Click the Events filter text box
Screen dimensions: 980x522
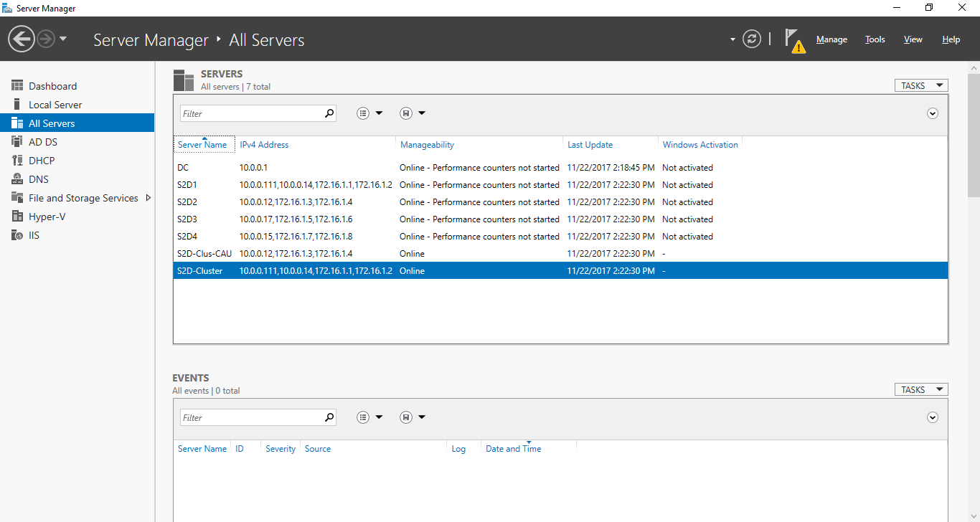[x=251, y=417]
